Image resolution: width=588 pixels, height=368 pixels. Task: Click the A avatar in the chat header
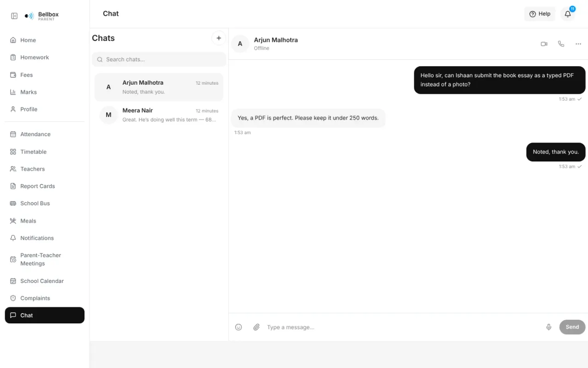240,44
